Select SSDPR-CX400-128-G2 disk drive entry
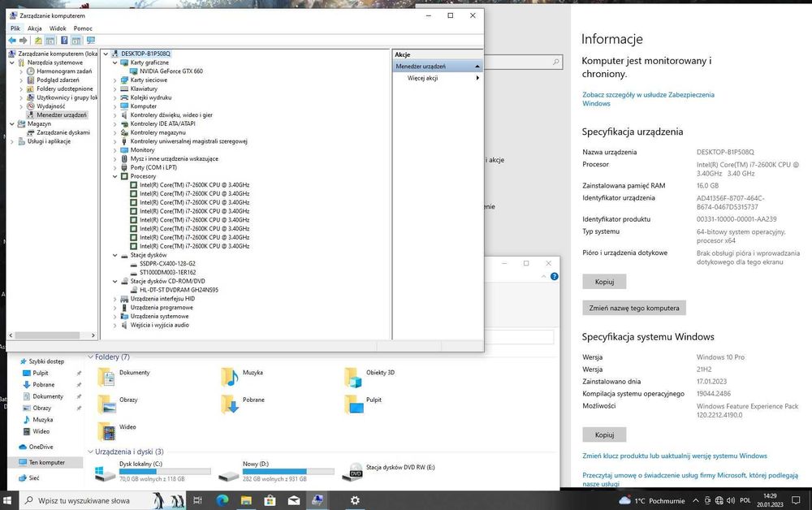 167,264
